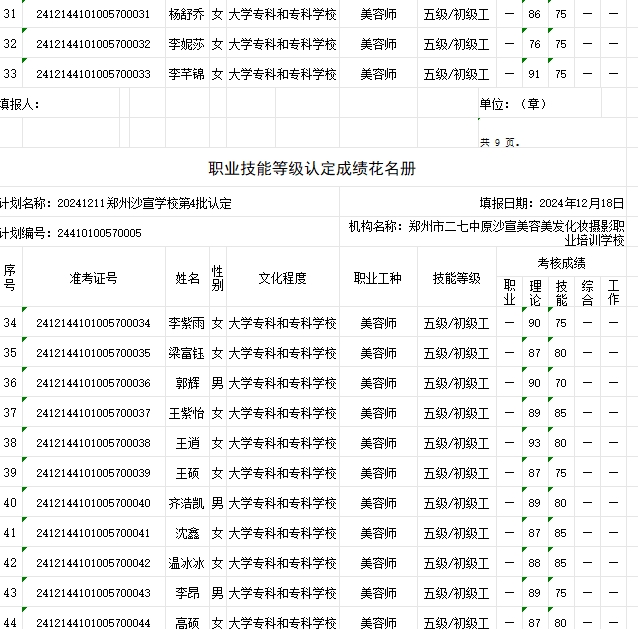Select the 计划名称 cell

tap(116, 203)
